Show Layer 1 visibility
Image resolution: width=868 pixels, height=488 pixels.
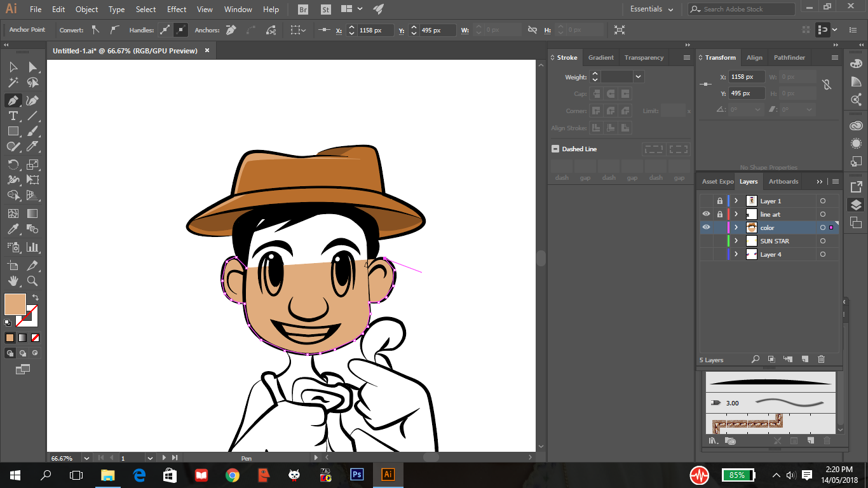(706, 201)
